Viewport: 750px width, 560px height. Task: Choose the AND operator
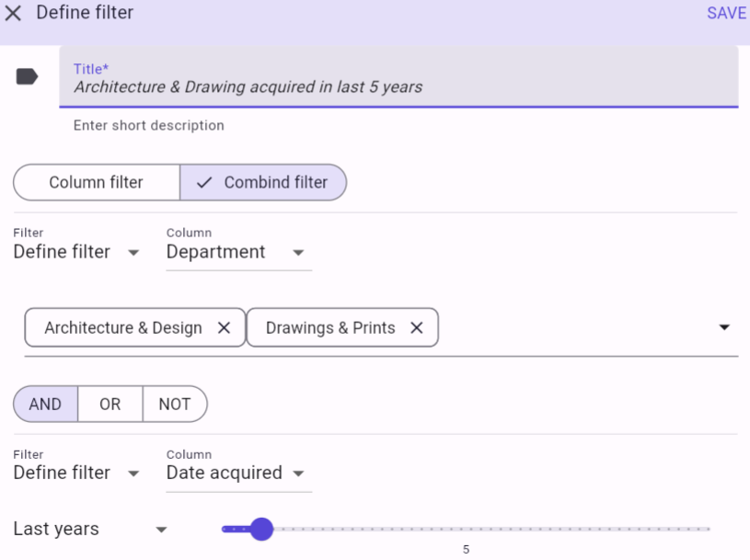45,404
